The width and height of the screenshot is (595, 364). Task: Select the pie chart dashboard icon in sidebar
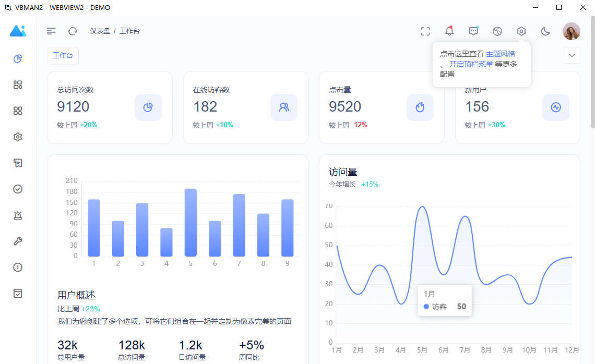tap(17, 58)
